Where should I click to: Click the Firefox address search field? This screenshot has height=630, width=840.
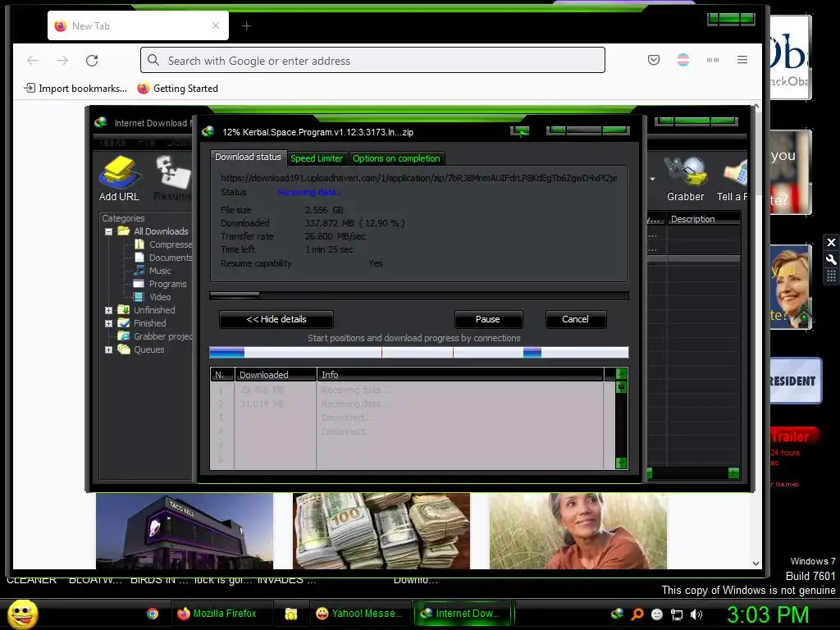click(x=373, y=60)
